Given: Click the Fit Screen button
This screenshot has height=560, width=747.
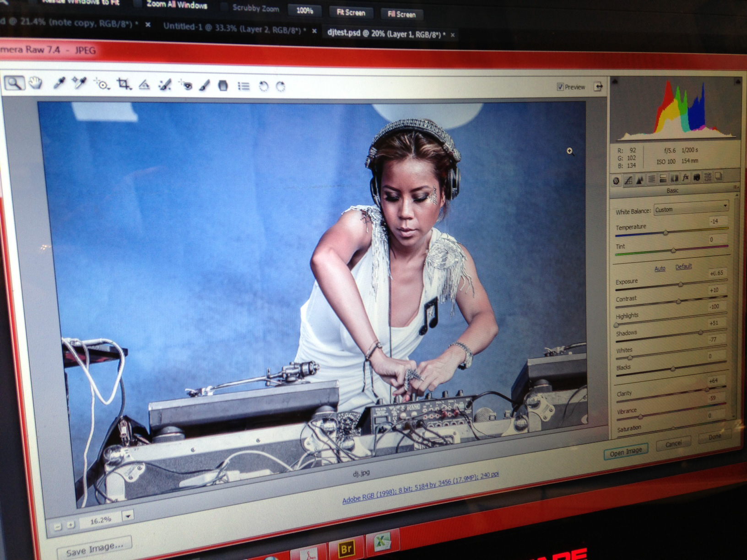Looking at the screenshot, I should coord(351,13).
